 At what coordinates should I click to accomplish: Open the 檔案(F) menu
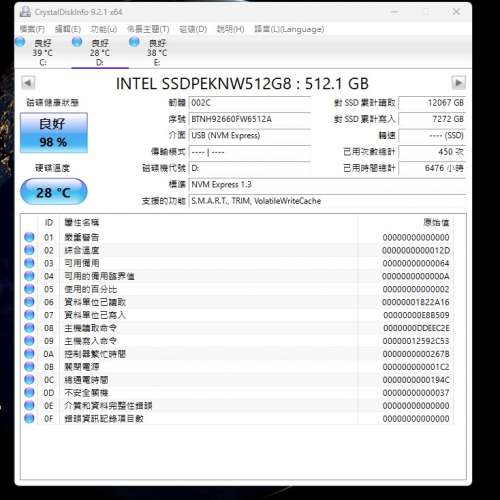(x=32, y=29)
